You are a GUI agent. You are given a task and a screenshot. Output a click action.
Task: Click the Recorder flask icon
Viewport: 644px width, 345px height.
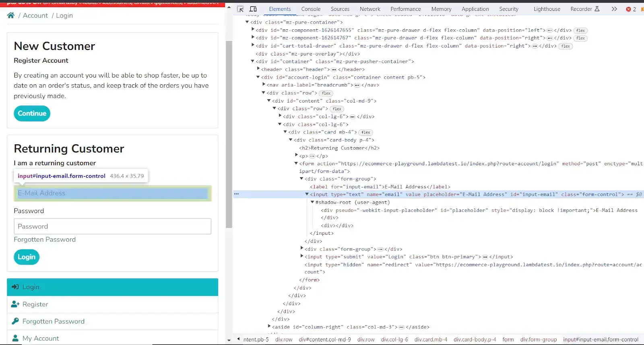pyautogui.click(x=597, y=8)
